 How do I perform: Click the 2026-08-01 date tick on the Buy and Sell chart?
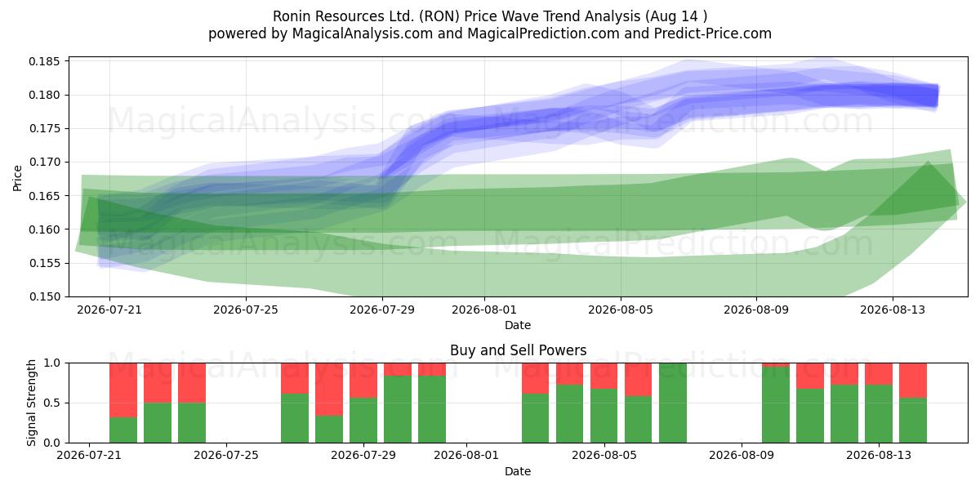click(x=466, y=457)
